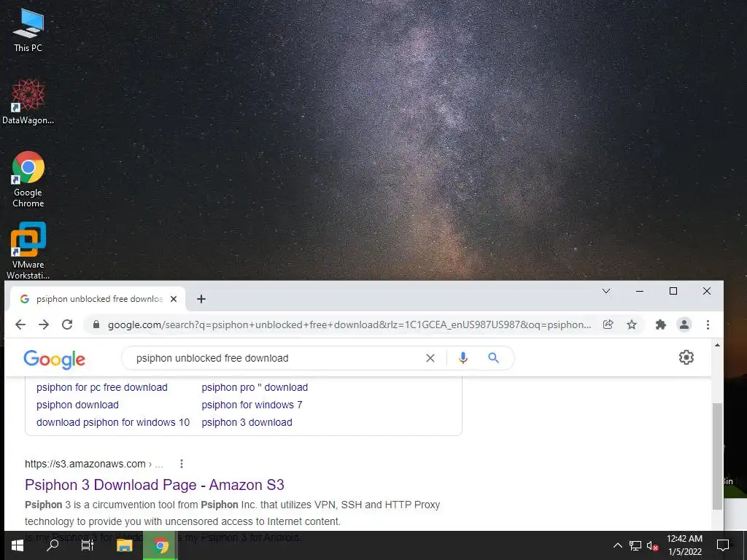Open the taskbar clock and date
Screen dimensions: 747x560
684,545
